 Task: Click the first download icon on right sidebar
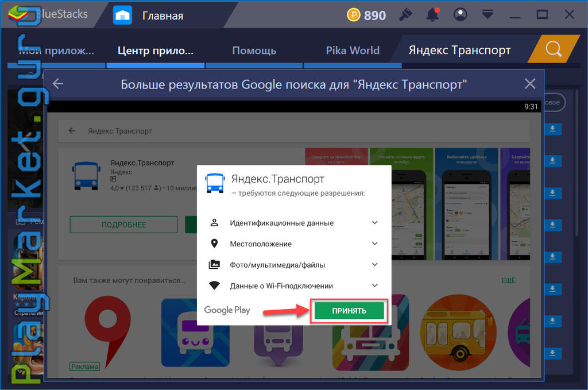pyautogui.click(x=552, y=129)
